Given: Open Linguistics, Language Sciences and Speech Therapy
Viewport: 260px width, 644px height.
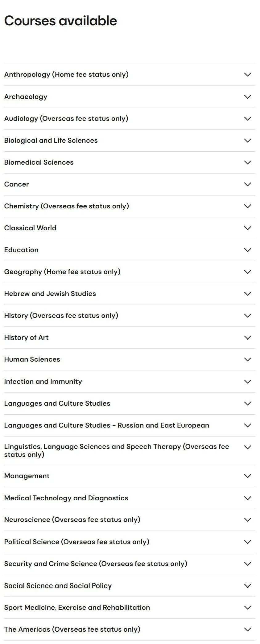Looking at the screenshot, I should point(130,451).
